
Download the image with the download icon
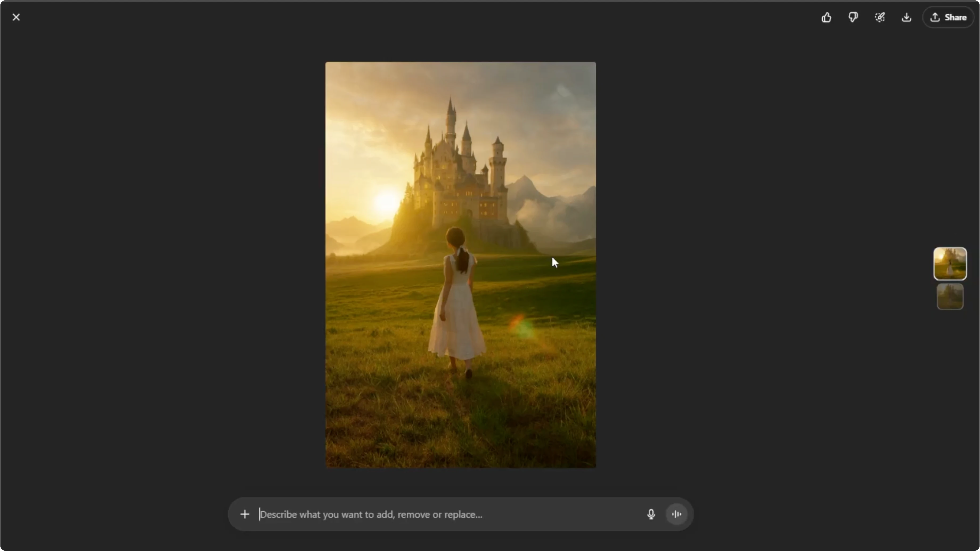(907, 17)
